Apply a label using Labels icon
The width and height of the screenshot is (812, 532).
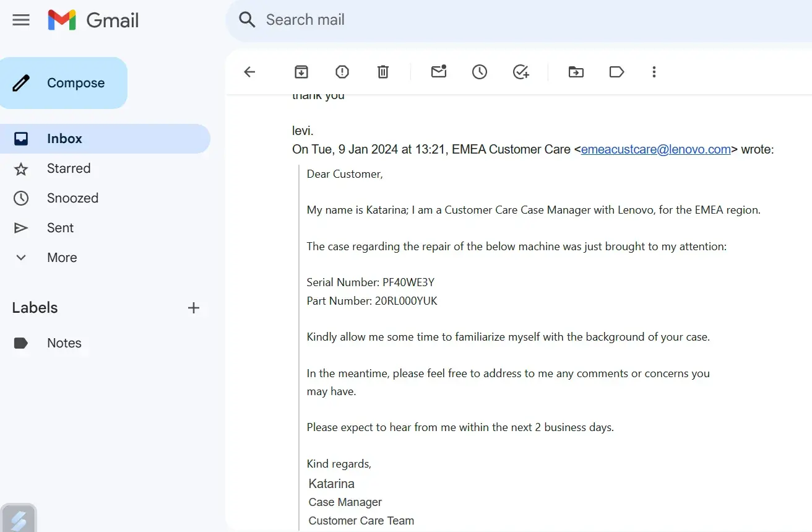616,72
